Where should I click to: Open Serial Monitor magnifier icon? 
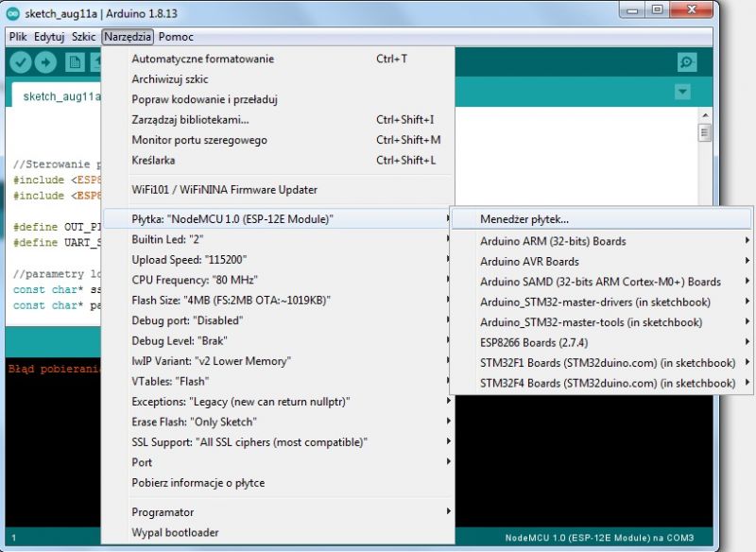[687, 62]
